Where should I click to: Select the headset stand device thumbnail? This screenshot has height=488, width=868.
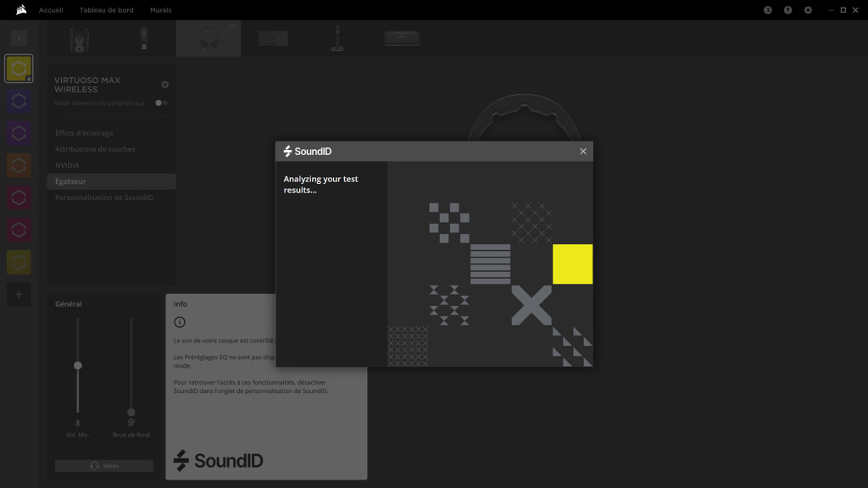[x=337, y=38]
